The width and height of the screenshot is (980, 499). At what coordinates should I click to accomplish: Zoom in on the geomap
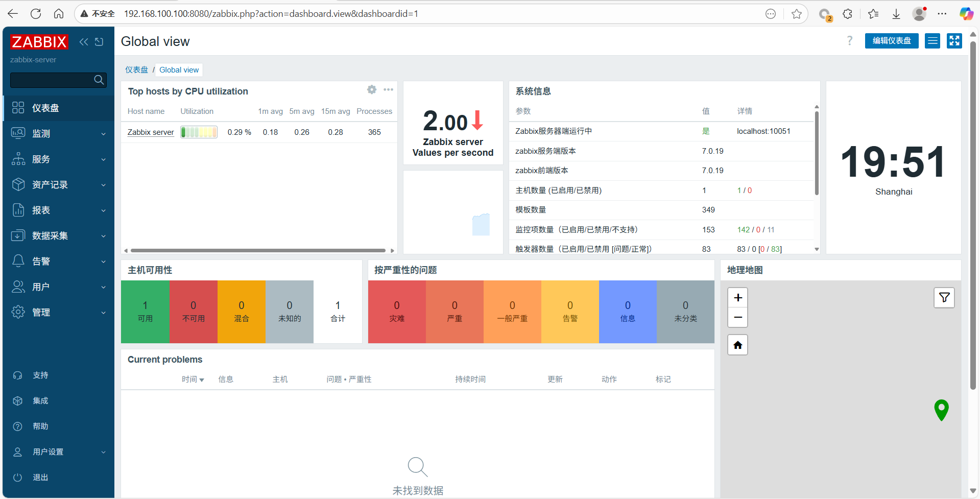coord(738,298)
